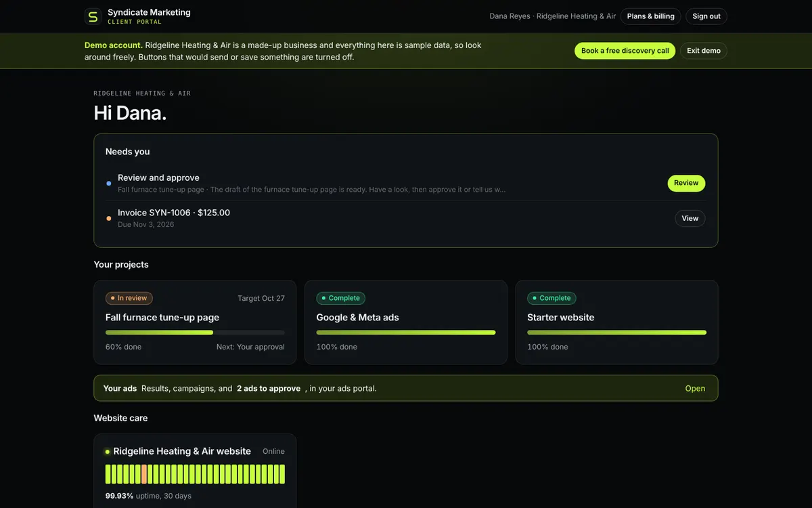The image size is (812, 508).
Task: Book a free discovery call
Action: pos(625,51)
